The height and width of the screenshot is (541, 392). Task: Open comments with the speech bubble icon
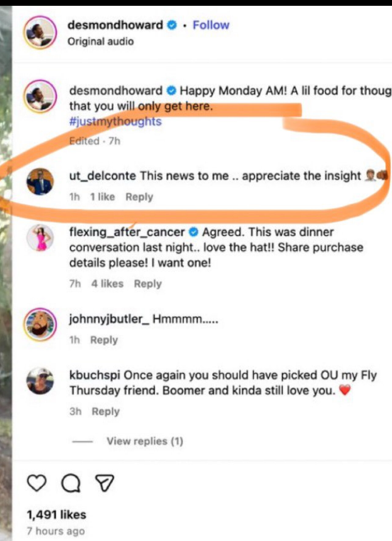click(71, 483)
